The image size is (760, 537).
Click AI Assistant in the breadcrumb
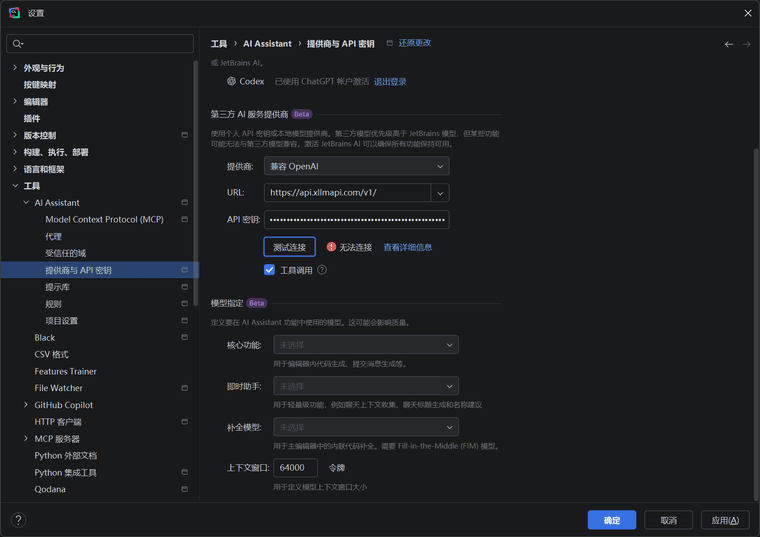click(x=267, y=44)
